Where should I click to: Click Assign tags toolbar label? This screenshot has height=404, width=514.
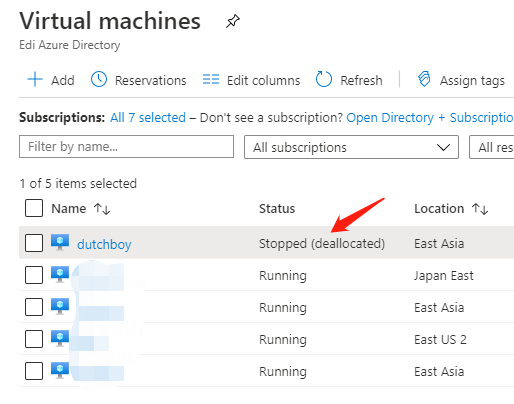[x=472, y=80]
